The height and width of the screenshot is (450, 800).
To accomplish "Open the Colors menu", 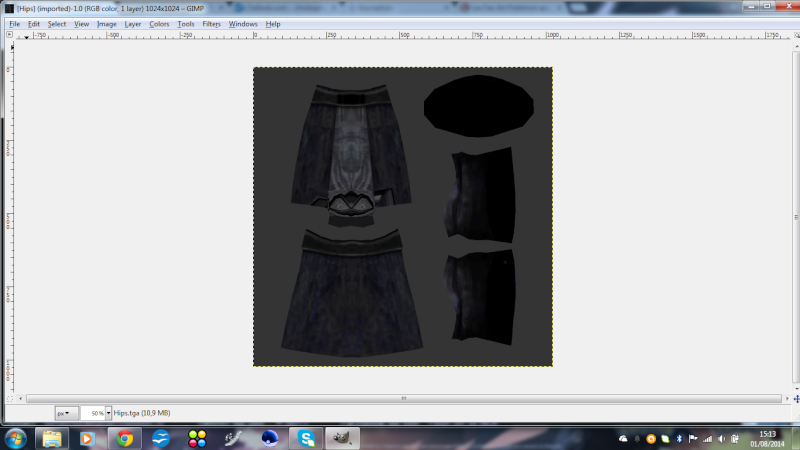I will pyautogui.click(x=159, y=24).
